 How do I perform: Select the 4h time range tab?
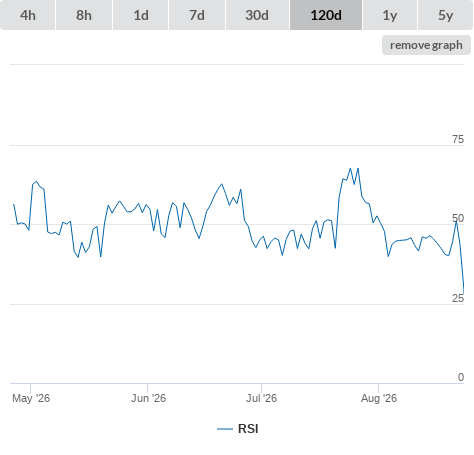point(28,15)
